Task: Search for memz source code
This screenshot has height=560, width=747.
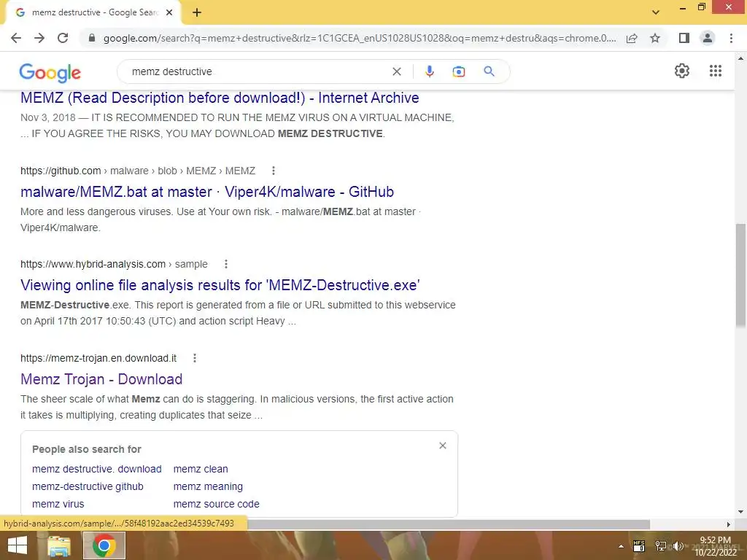Action: pyautogui.click(x=216, y=504)
